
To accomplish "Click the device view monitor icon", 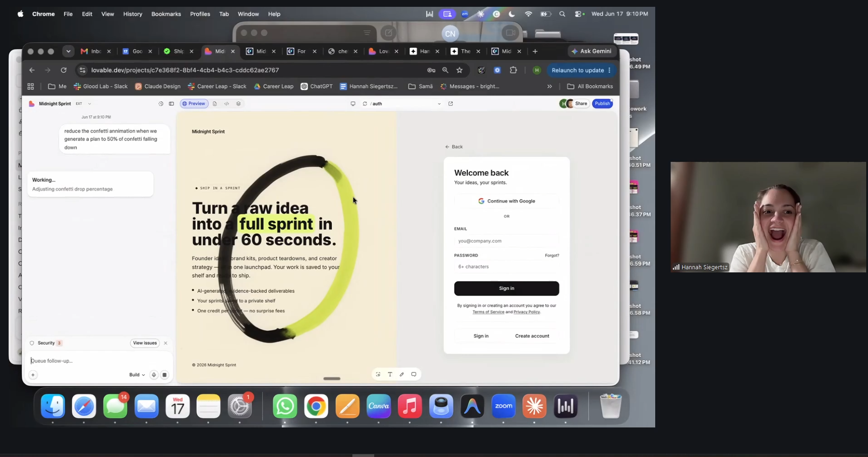I will 353,104.
